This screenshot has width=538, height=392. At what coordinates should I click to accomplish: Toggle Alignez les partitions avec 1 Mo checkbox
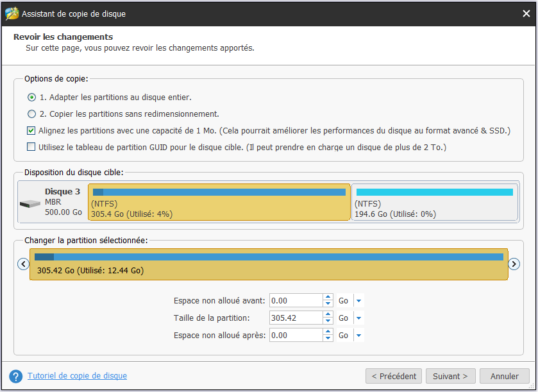click(31, 130)
